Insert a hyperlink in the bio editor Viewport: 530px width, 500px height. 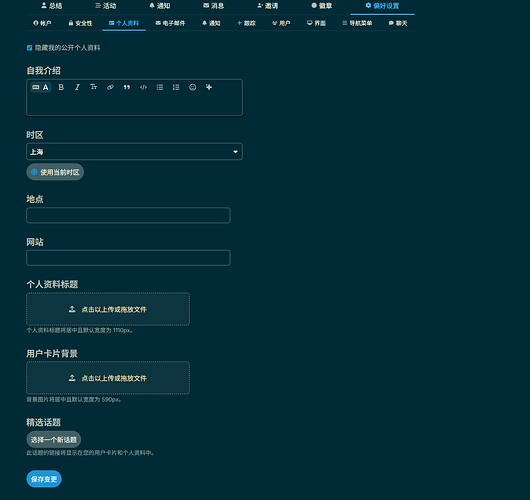tap(110, 87)
